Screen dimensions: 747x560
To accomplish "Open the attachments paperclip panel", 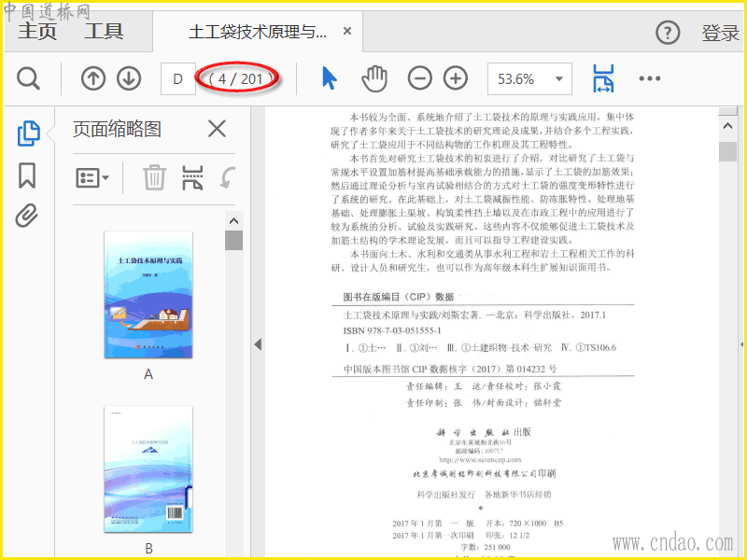I will [27, 216].
